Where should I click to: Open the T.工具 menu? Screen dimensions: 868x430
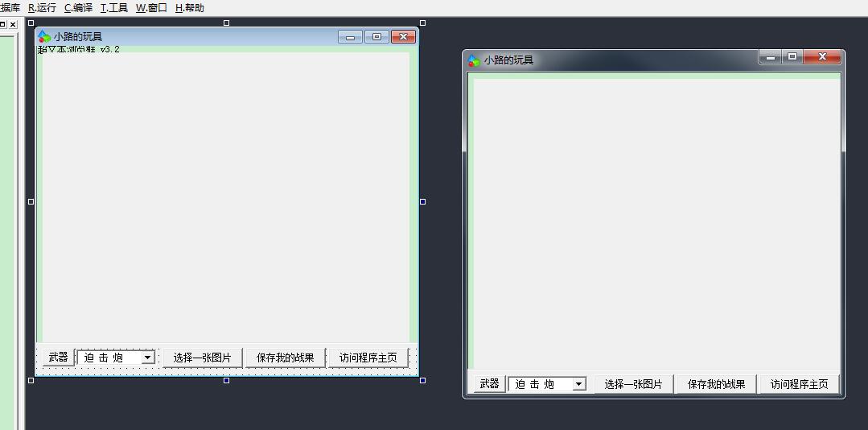click(114, 8)
